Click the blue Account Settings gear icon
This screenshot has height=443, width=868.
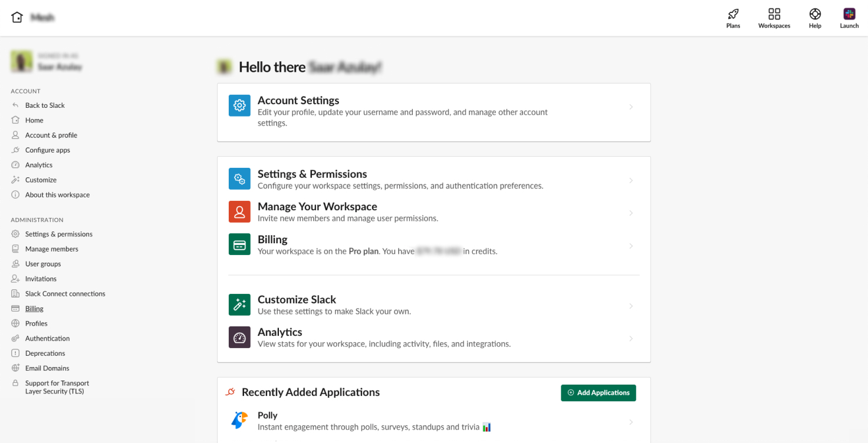tap(239, 105)
